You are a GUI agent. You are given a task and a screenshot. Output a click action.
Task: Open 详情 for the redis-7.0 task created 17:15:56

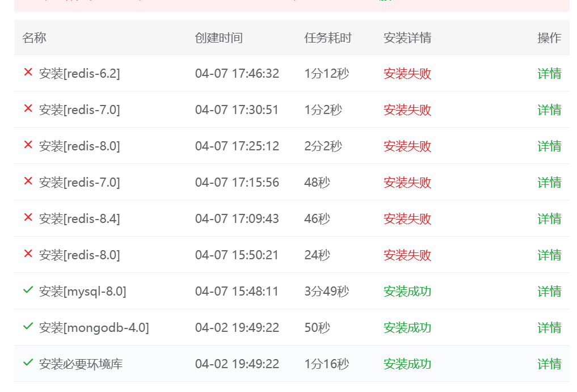549,182
